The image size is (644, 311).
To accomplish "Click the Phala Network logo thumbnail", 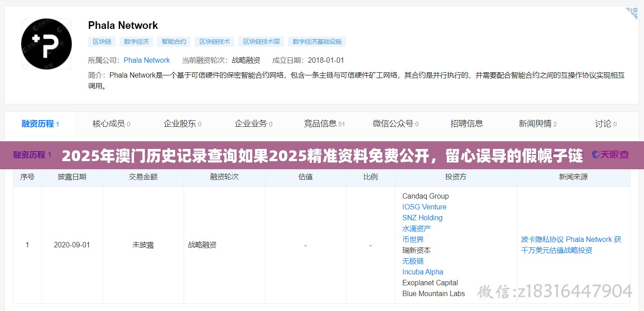I will coord(46,44).
